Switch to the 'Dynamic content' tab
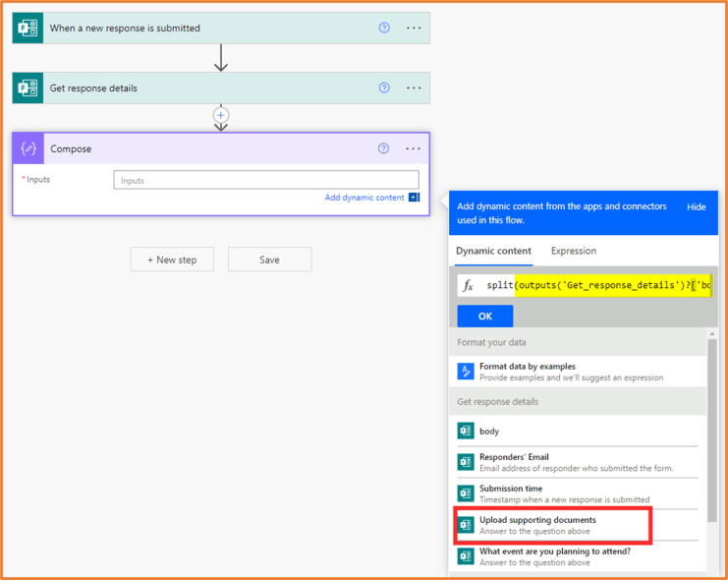 (x=493, y=251)
